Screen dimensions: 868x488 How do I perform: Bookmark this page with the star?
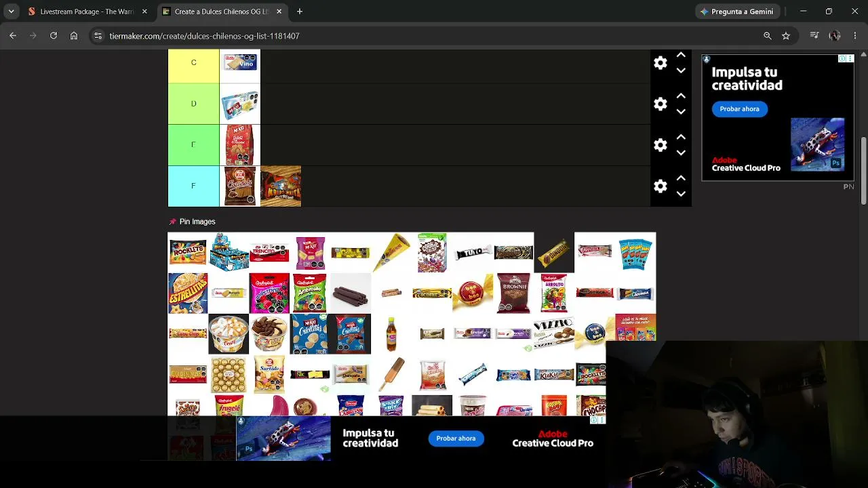(x=786, y=36)
